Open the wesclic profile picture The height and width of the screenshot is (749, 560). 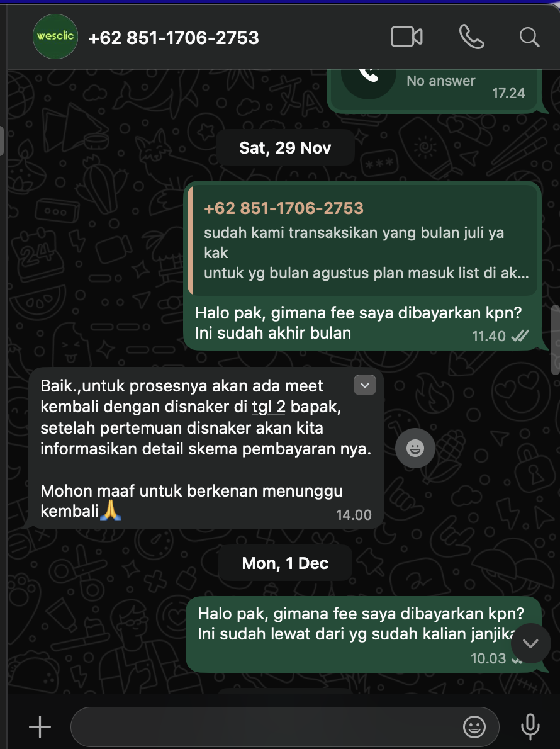coord(55,37)
